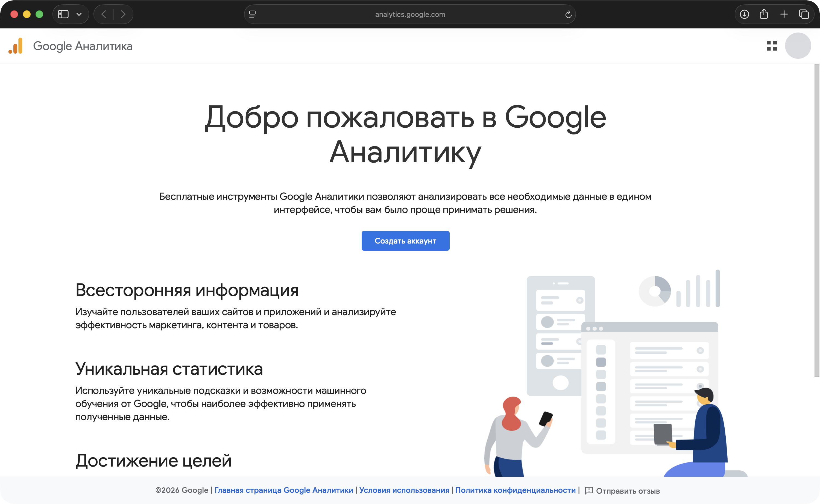This screenshot has height=504, width=820.
Task: Click the analytics.google.com address field
Action: point(410,14)
